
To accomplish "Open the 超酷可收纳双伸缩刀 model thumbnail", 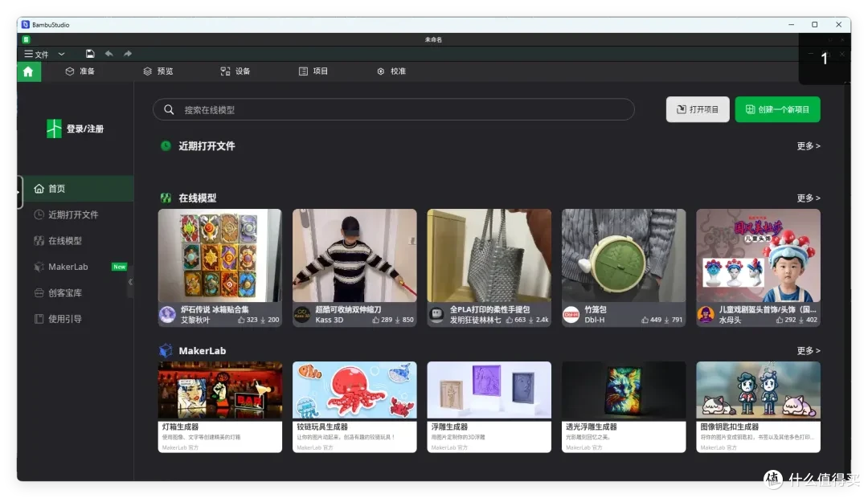I will point(354,255).
